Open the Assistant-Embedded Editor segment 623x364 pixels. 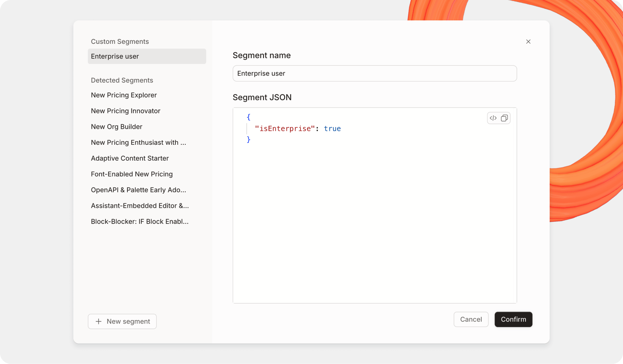click(139, 206)
